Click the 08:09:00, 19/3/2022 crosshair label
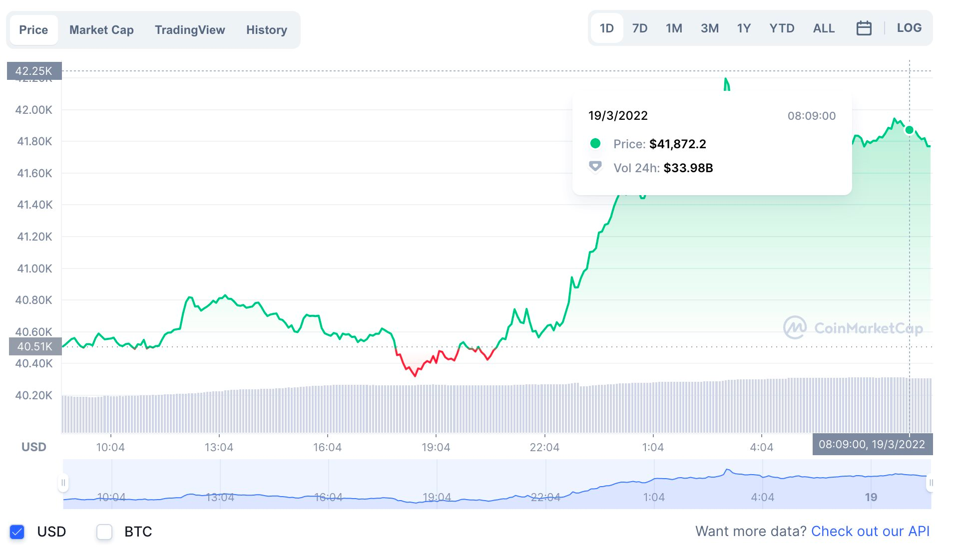Screen dimensions: 958x560 pyautogui.click(x=872, y=444)
